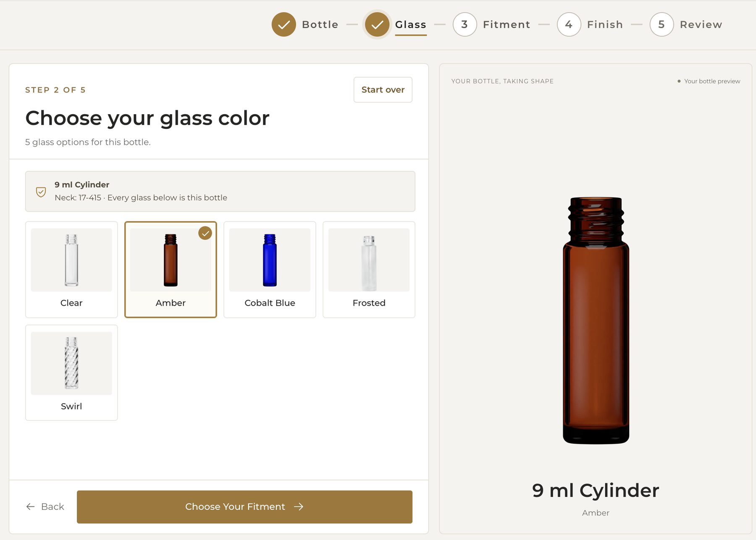This screenshot has height=540, width=756.
Task: Click the 'Your bottle preview' label
Action: (712, 81)
